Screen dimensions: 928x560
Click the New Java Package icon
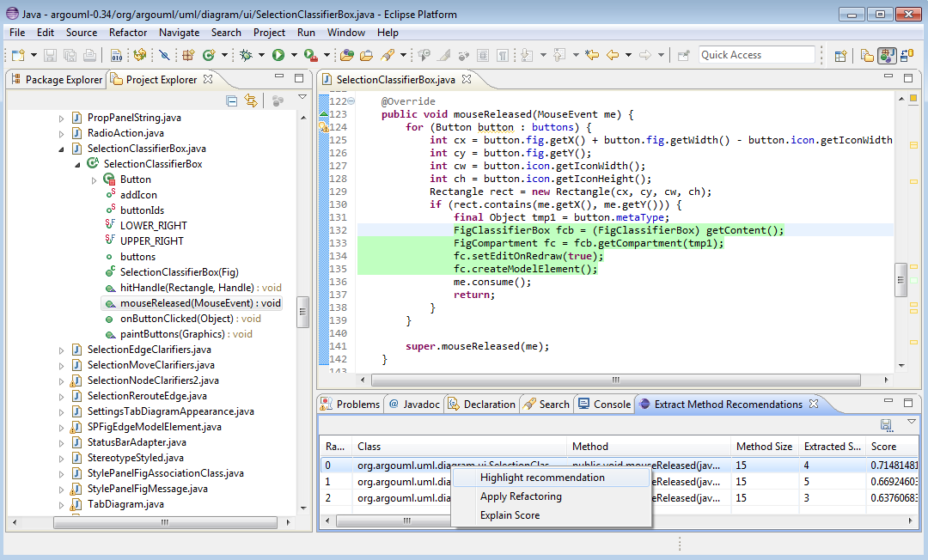[186, 55]
